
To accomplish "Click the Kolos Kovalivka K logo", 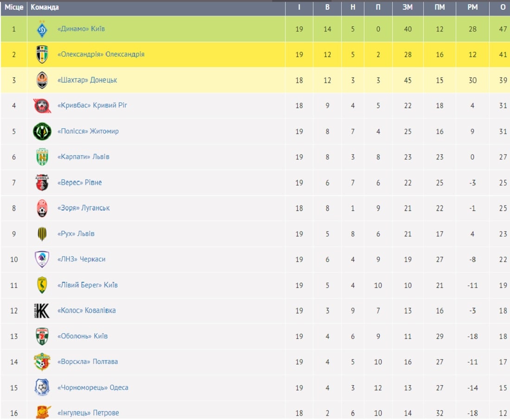I will (x=42, y=311).
